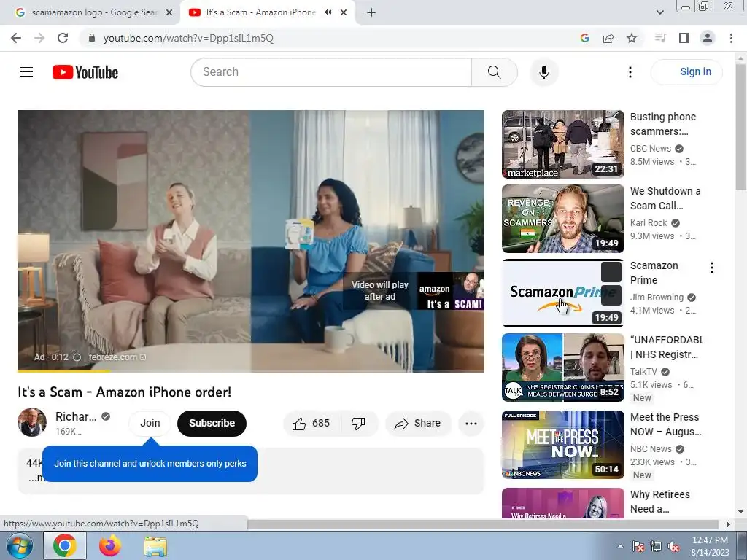Image resolution: width=747 pixels, height=560 pixels.
Task: Open the Windows Start menu
Action: pyautogui.click(x=20, y=546)
